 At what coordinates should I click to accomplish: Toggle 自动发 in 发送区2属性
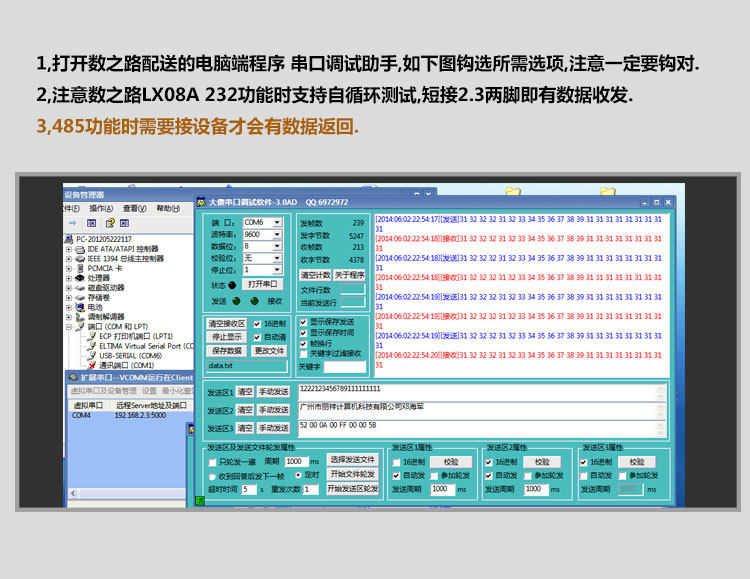pyautogui.click(x=489, y=476)
